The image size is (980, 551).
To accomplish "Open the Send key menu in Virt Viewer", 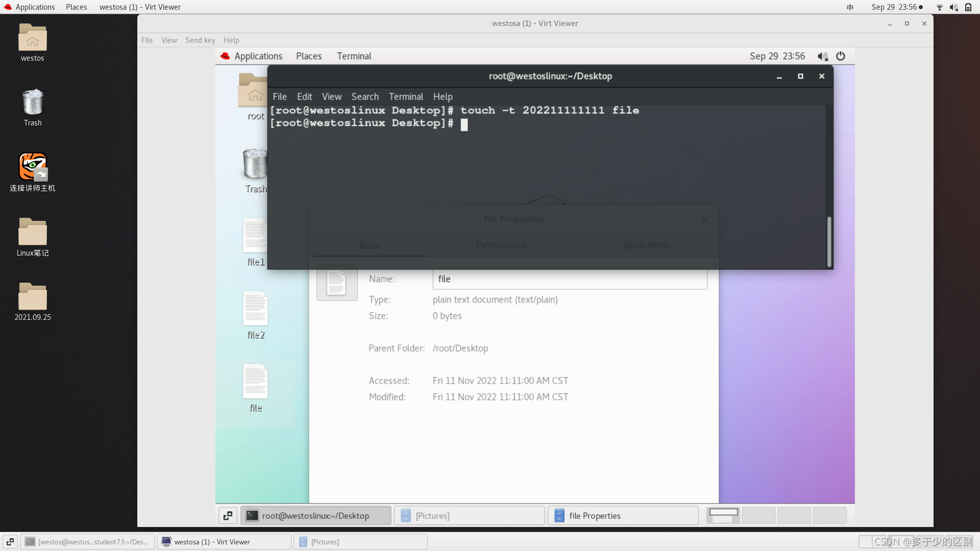I will point(200,40).
